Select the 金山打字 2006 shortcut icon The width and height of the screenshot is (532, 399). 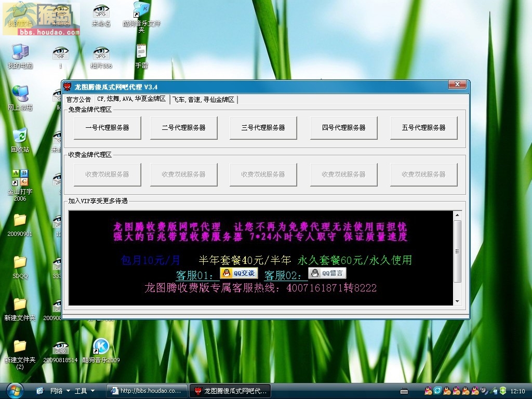pyautogui.click(x=20, y=185)
